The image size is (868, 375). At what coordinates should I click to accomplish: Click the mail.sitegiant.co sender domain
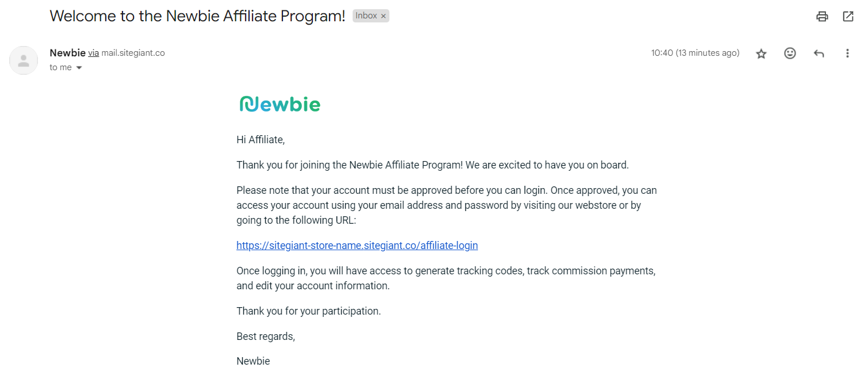(x=133, y=53)
